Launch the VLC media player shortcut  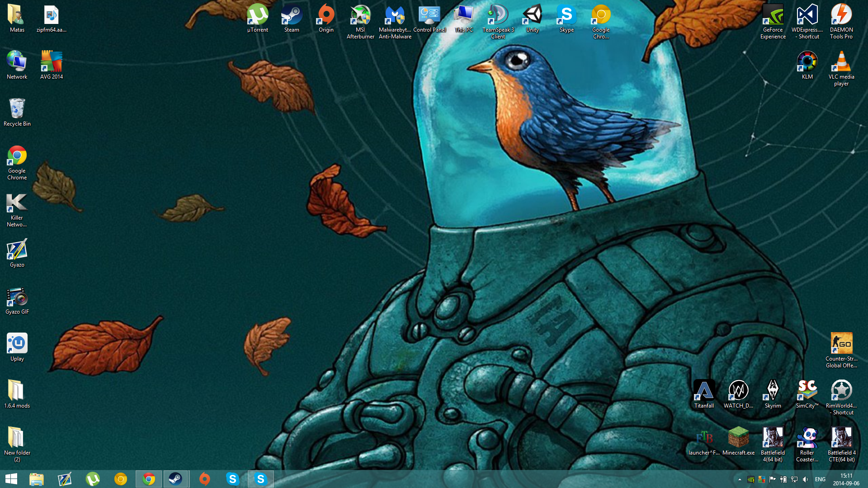coord(842,69)
